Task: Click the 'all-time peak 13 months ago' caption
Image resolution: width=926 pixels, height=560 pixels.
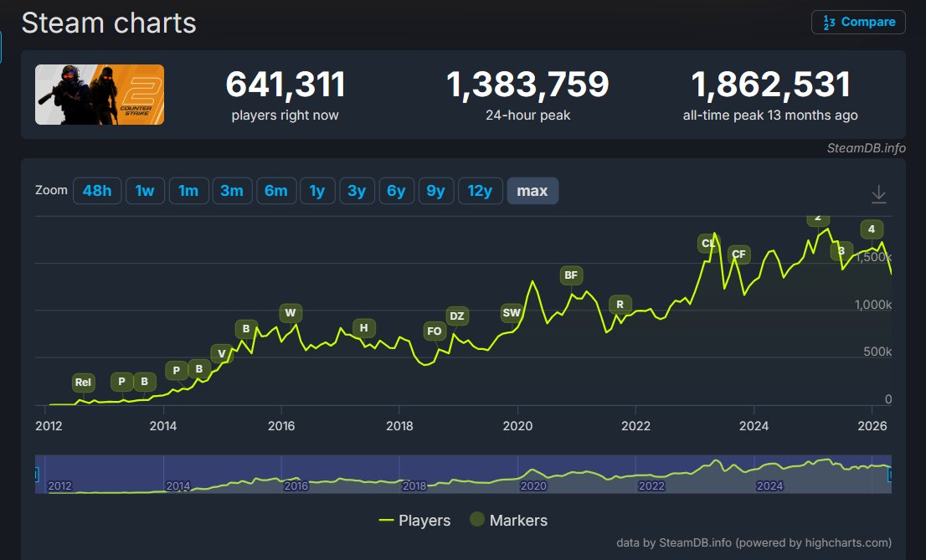Action: coord(770,116)
